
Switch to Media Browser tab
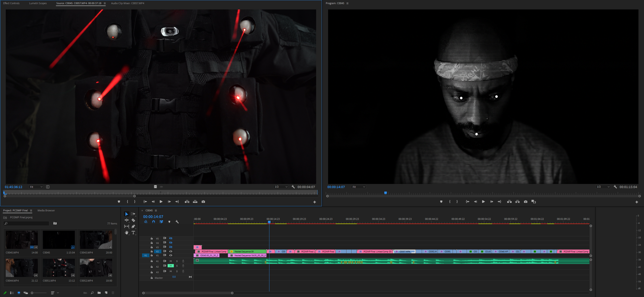click(x=46, y=210)
